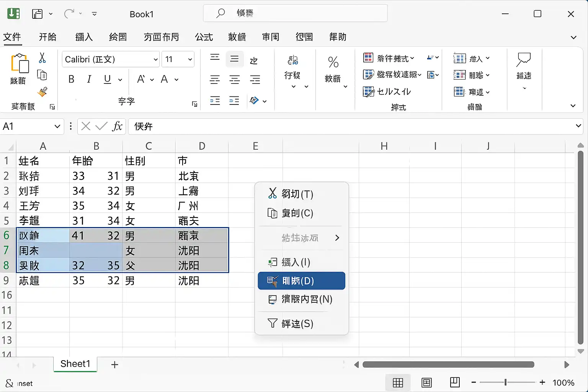
Task: Toggle Underline formatting button
Action: pyautogui.click(x=108, y=79)
